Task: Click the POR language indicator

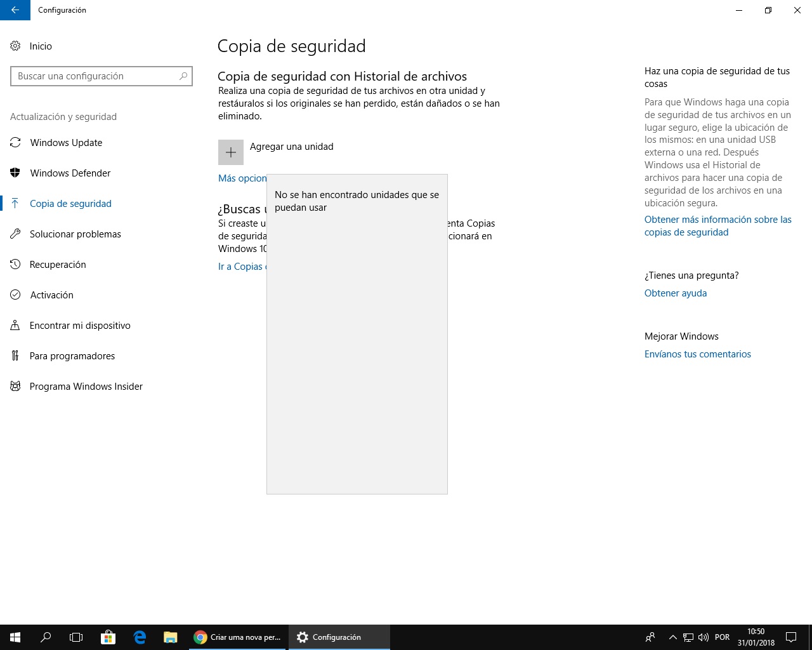Action: pos(722,637)
